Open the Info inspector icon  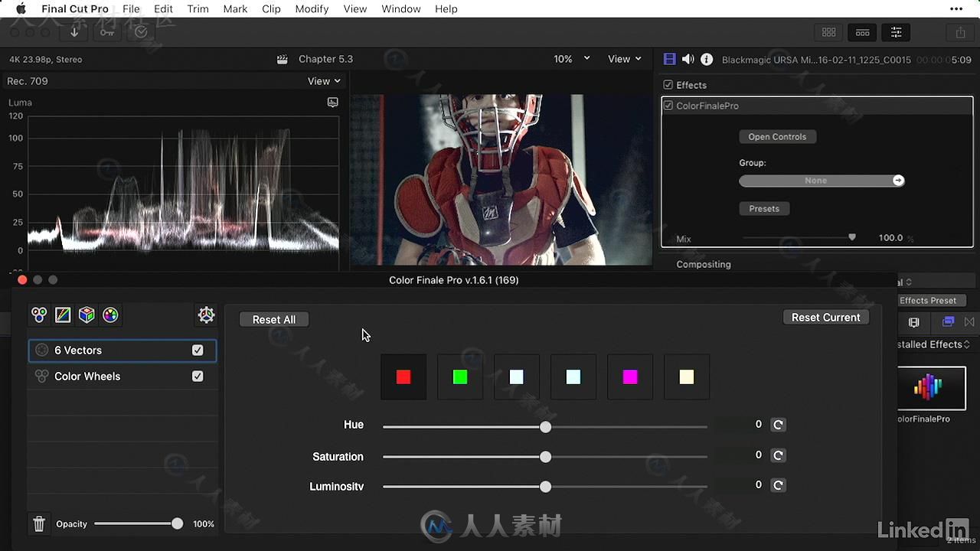(707, 59)
